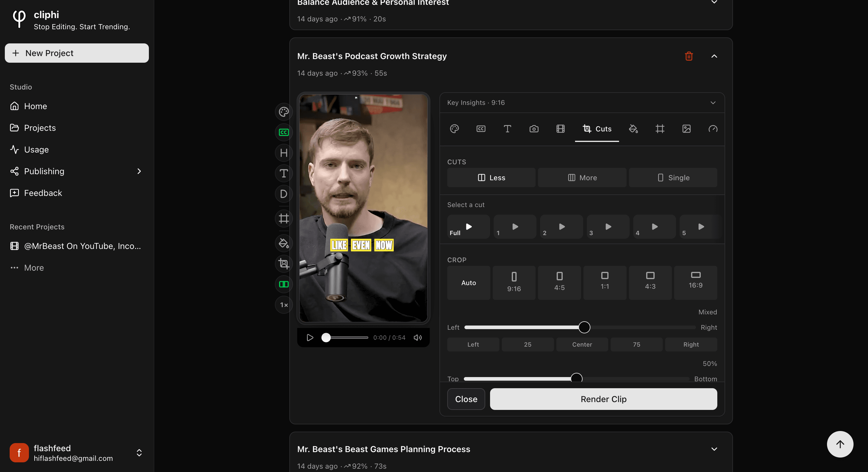Screen dimensions: 868x472
Task: Select the Cuts tab
Action: 597,129
